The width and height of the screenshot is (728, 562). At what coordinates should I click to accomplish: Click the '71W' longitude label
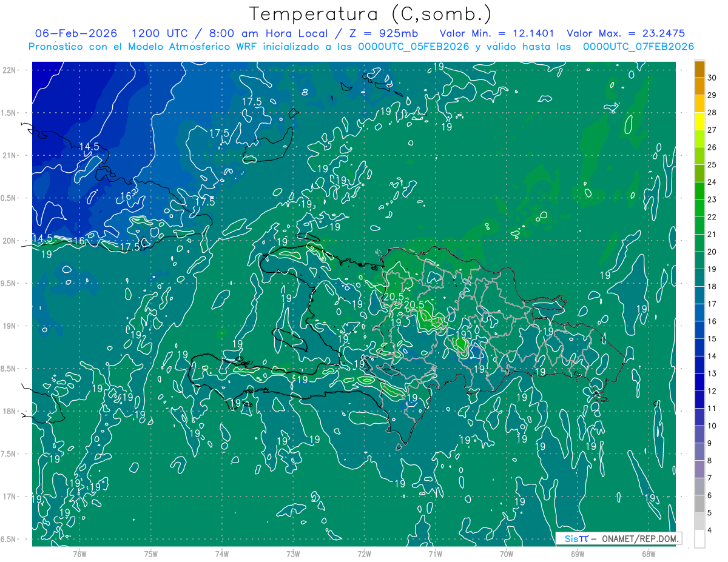[x=436, y=554]
